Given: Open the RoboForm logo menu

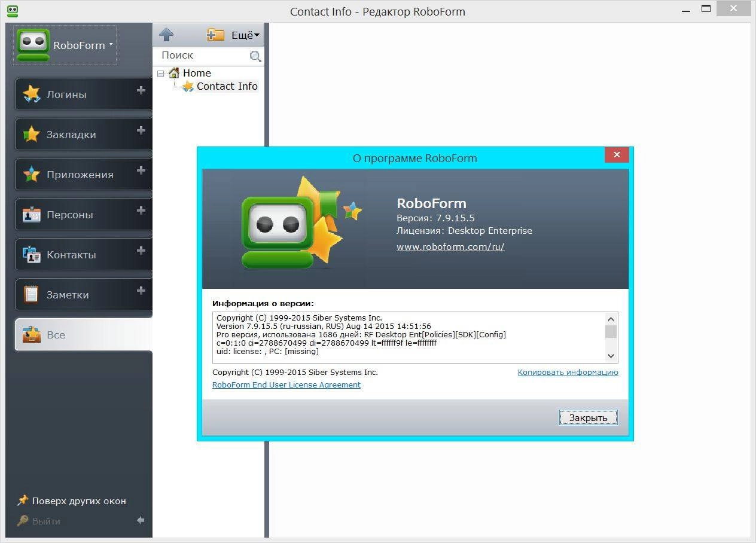Looking at the screenshot, I should pyautogui.click(x=65, y=45).
